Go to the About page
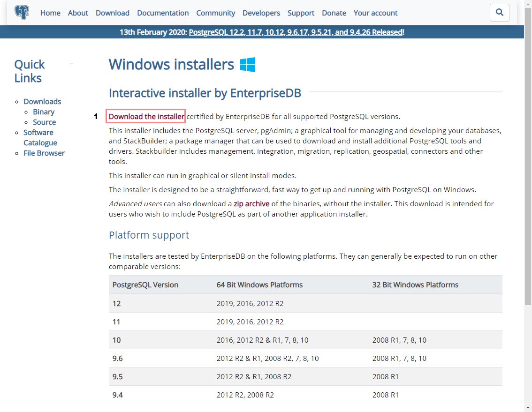The width and height of the screenshot is (532, 412). click(78, 13)
